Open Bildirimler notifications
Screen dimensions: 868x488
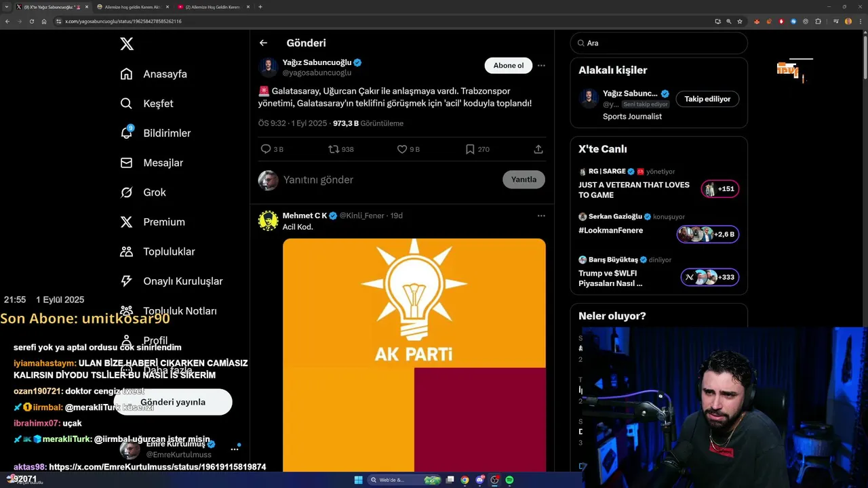pyautogui.click(x=155, y=133)
